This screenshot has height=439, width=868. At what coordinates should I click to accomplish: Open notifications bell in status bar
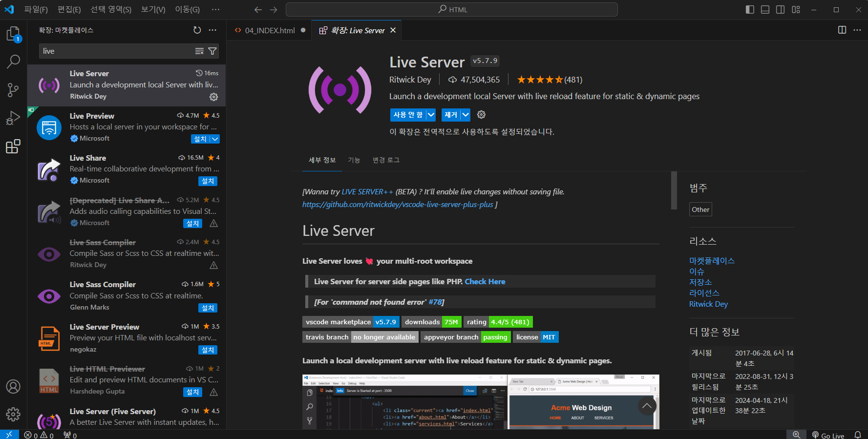[x=858, y=435]
